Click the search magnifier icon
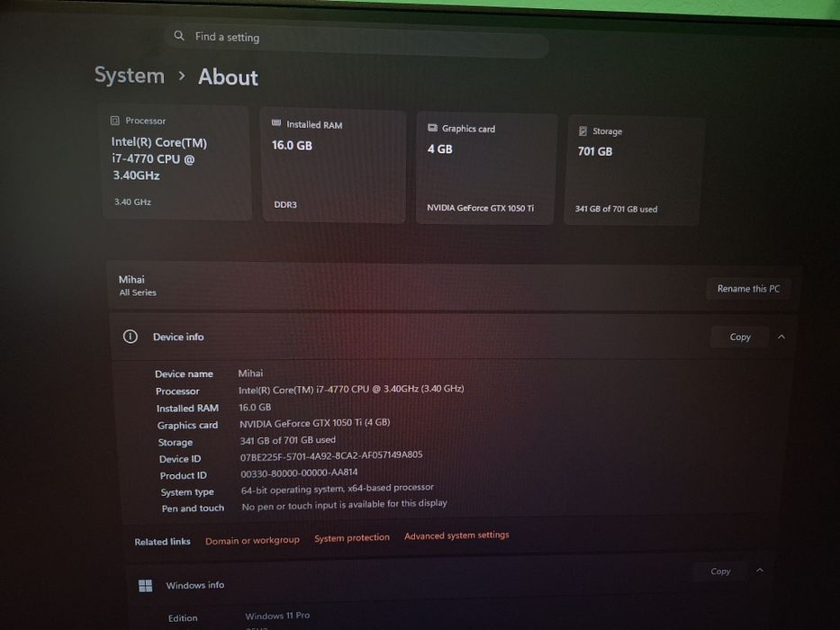 (x=179, y=36)
